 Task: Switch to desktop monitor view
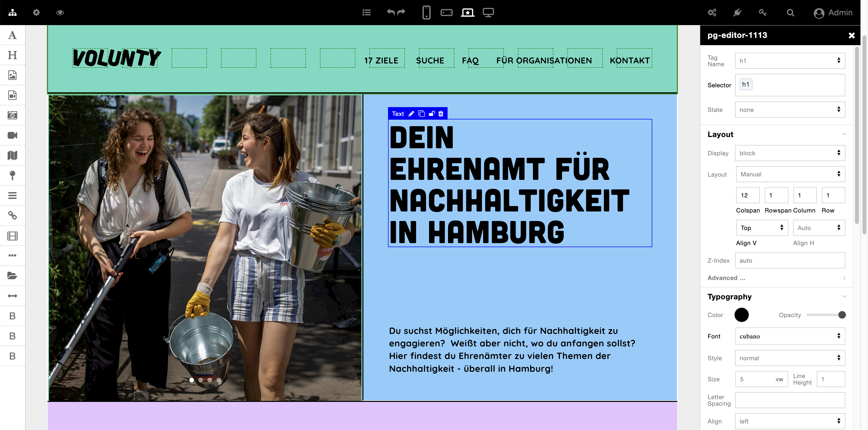point(488,13)
